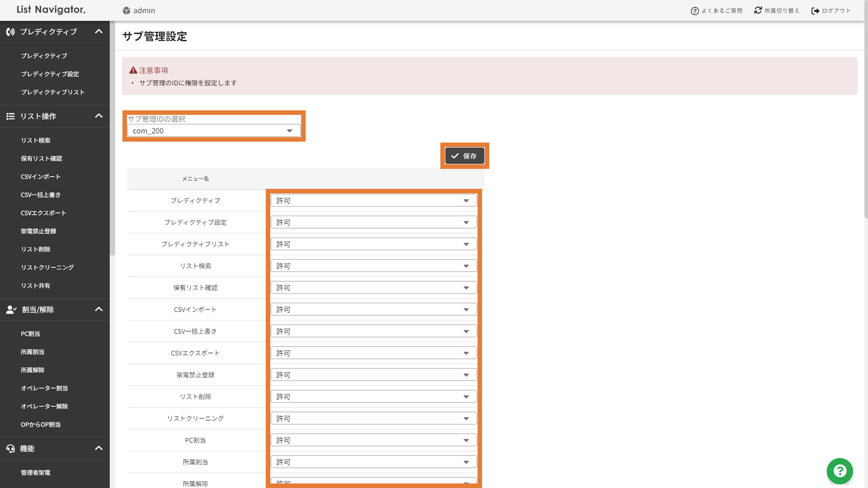Click the FAQ question mark icon
Image resolution: width=868 pixels, height=488 pixels.
694,11
